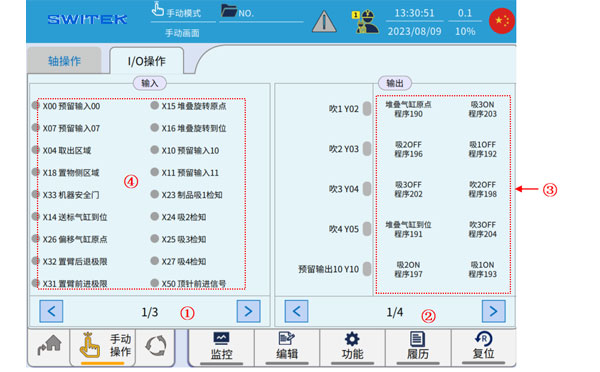Click the 10% speed value

[465, 31]
